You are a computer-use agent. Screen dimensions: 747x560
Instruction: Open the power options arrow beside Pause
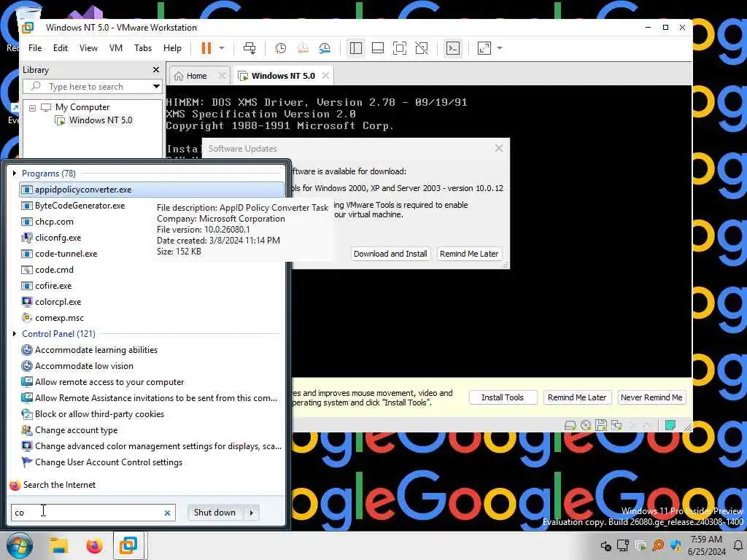point(222,48)
